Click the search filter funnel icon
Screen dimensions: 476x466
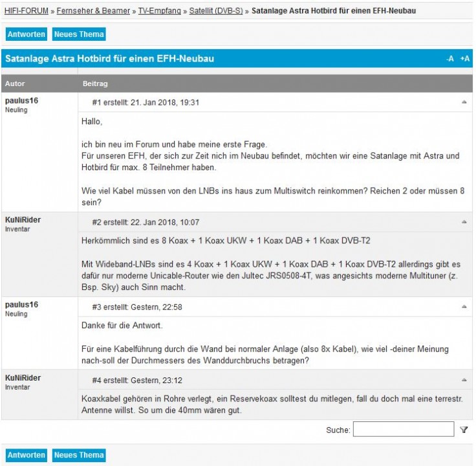pyautogui.click(x=464, y=430)
